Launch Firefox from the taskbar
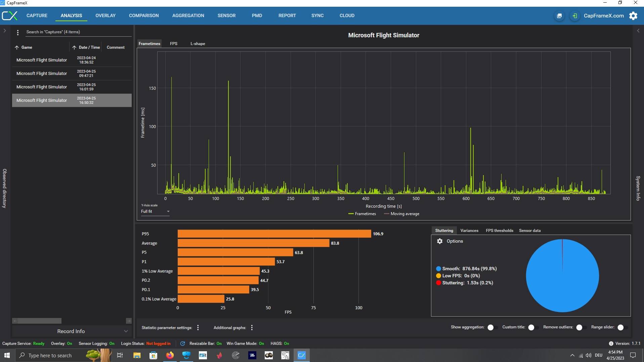The width and height of the screenshot is (644, 362). [170, 355]
